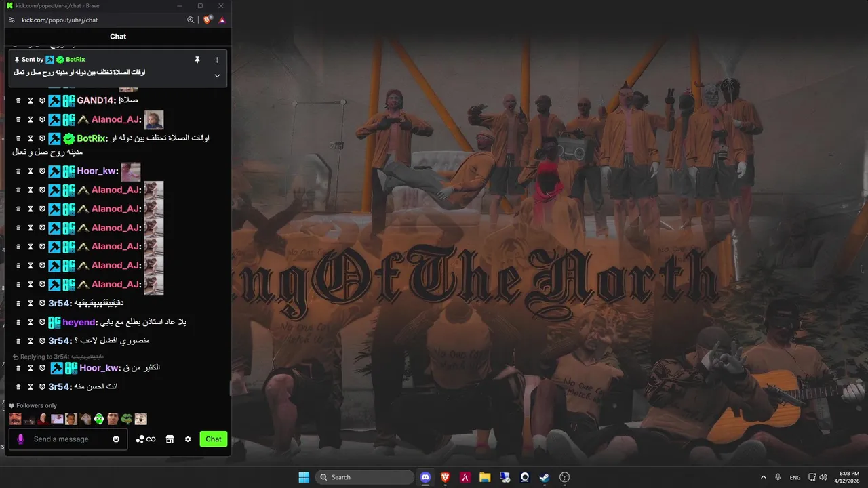Select the last quick emote in the row
The height and width of the screenshot is (488, 868).
140,419
